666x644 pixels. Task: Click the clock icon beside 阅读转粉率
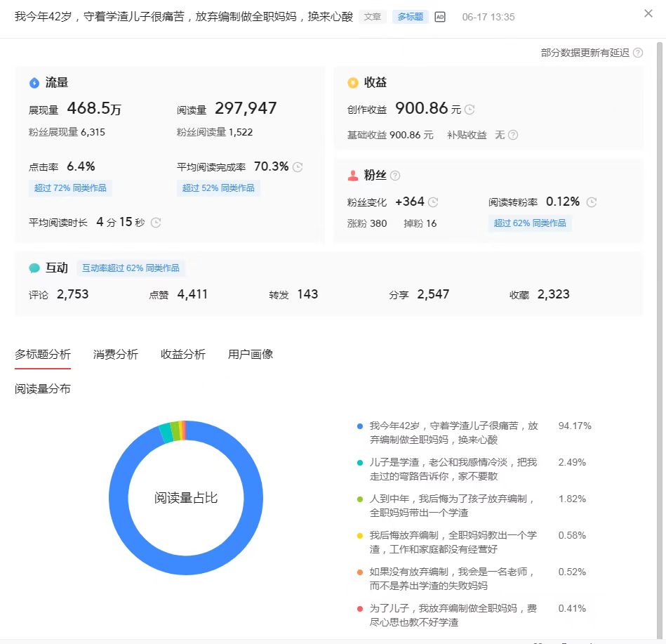591,202
